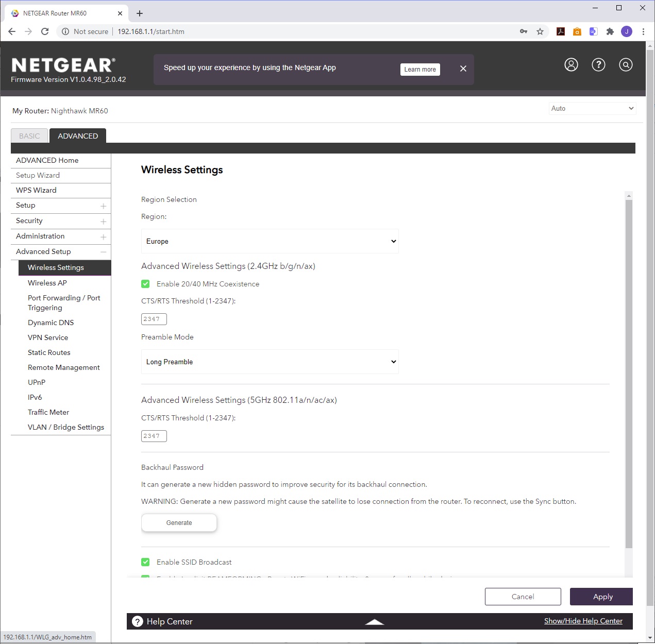Toggle Enable 20/40 MHz Coexistence checkbox
655x644 pixels.
coord(145,284)
